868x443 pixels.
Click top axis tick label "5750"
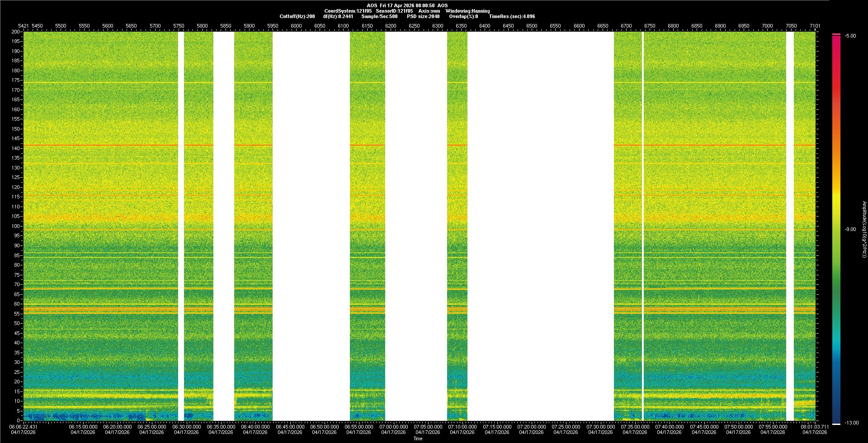coord(179,26)
